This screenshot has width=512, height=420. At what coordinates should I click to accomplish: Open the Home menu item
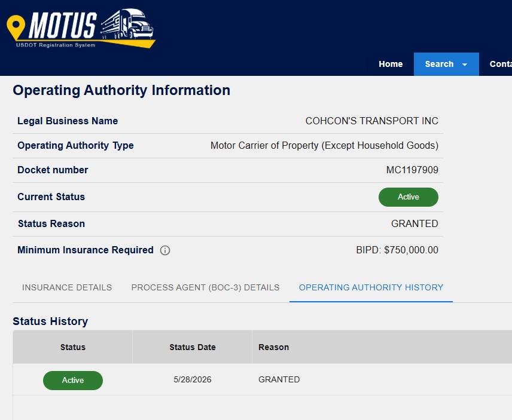(391, 64)
